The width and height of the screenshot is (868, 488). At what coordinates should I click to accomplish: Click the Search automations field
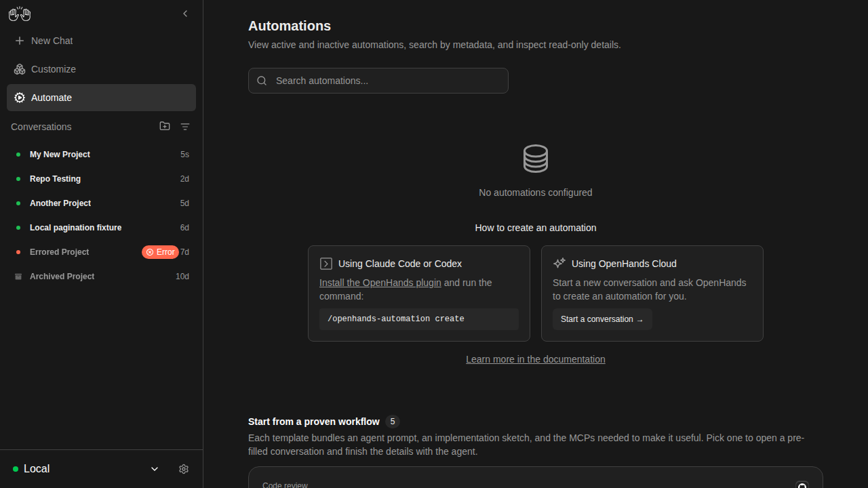[378, 81]
